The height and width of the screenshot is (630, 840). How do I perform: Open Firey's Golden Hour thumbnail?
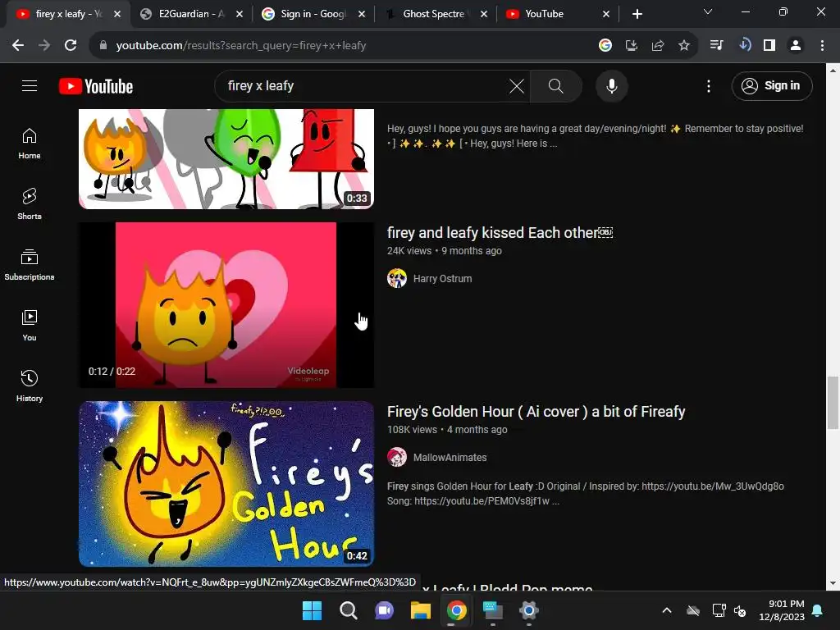tap(226, 484)
